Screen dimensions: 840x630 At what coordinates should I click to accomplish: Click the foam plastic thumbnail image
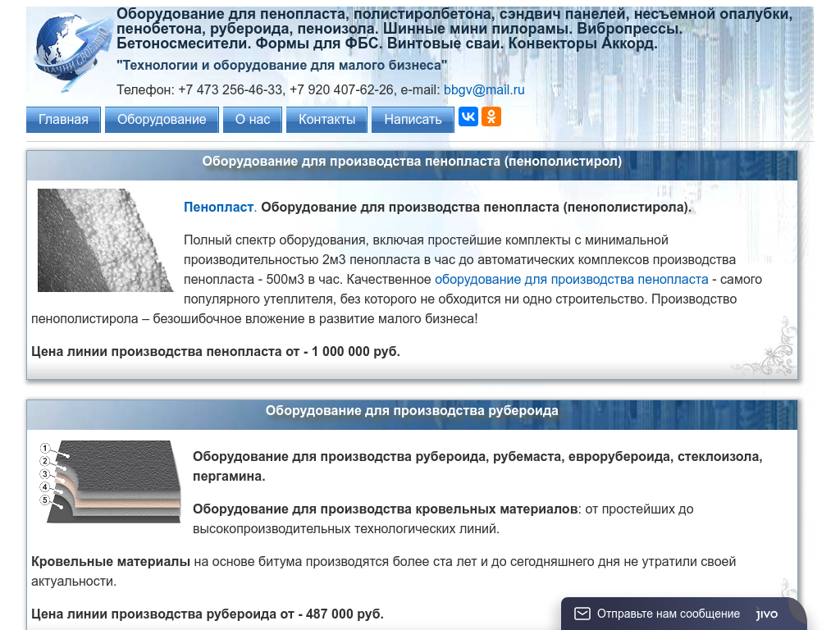coord(105,240)
